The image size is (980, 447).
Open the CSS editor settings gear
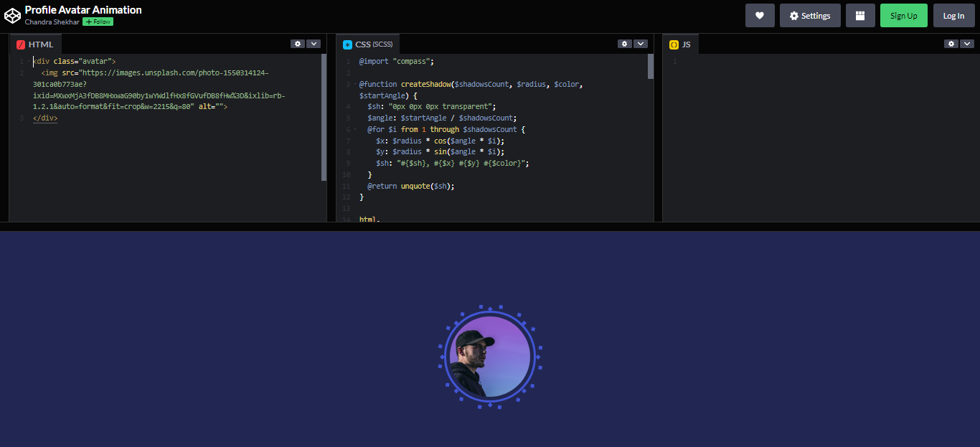(x=624, y=43)
